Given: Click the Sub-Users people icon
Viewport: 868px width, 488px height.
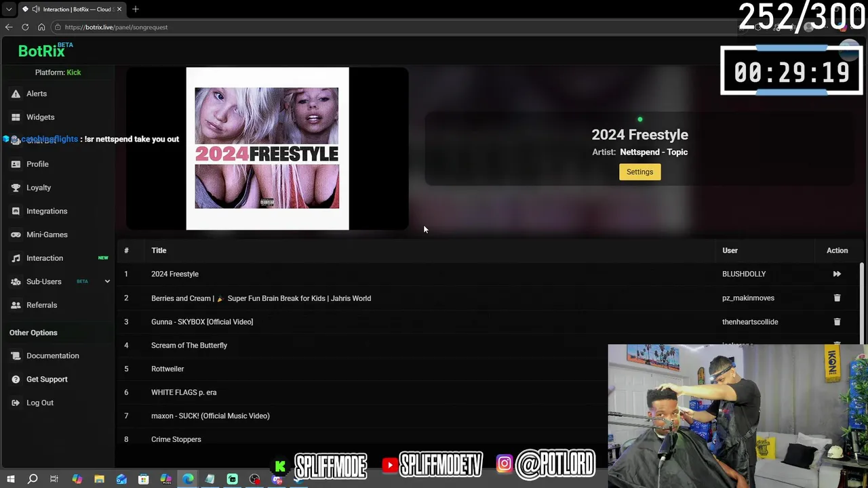Looking at the screenshot, I should 16,281.
